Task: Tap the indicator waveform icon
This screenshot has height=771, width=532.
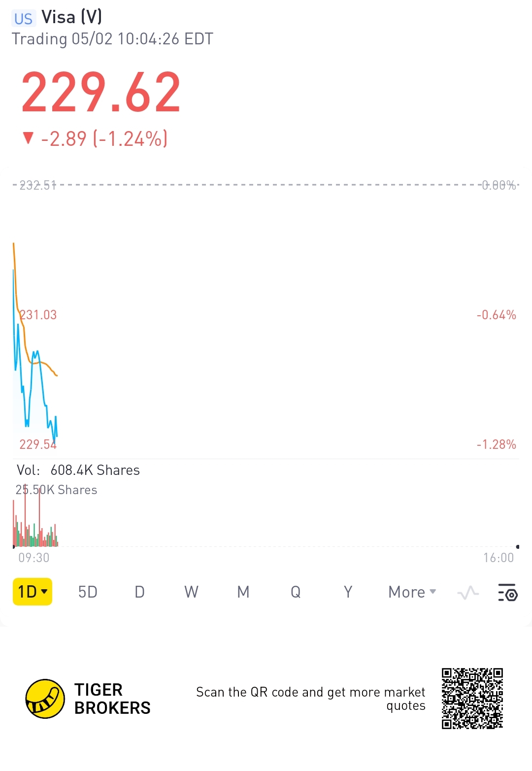Action: click(467, 592)
